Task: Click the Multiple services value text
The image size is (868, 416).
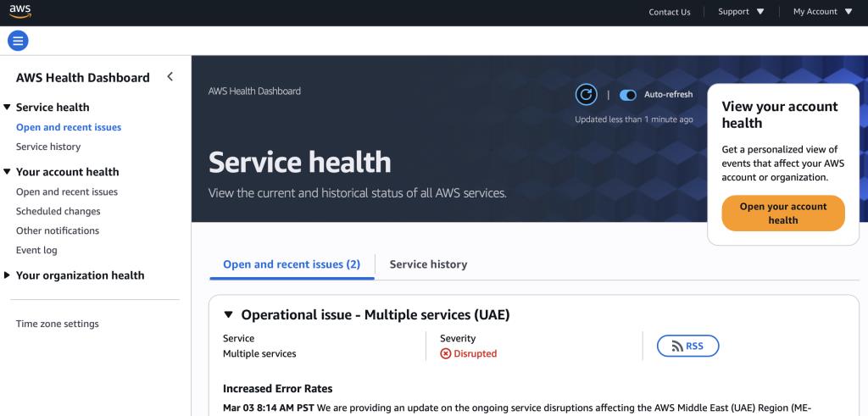Action: click(x=259, y=353)
